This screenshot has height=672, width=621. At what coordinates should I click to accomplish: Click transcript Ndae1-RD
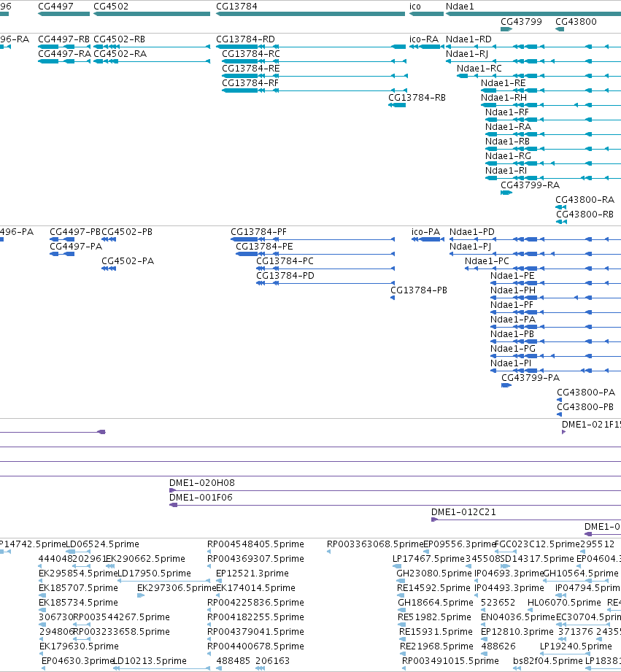click(x=533, y=47)
